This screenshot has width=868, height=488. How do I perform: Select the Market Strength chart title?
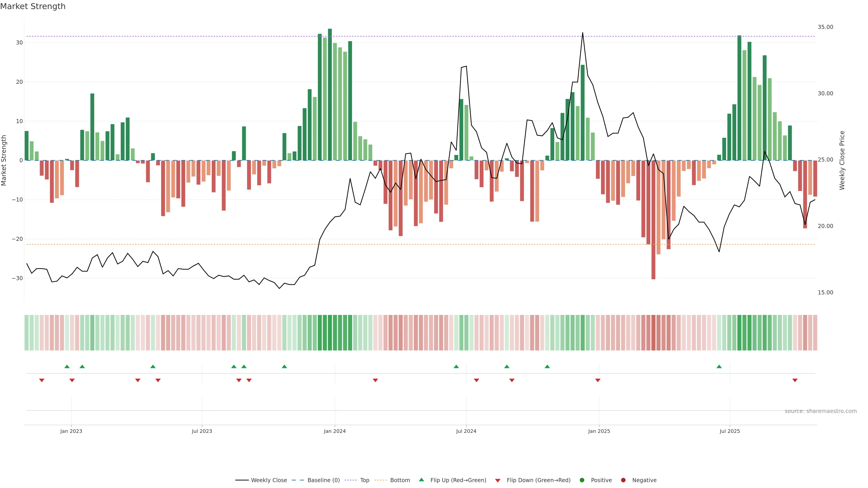(33, 6)
